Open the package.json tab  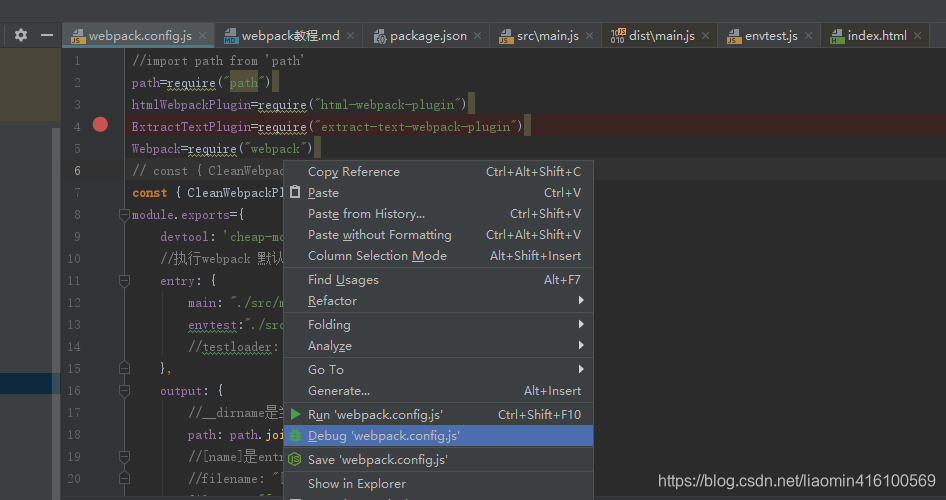[x=428, y=36]
